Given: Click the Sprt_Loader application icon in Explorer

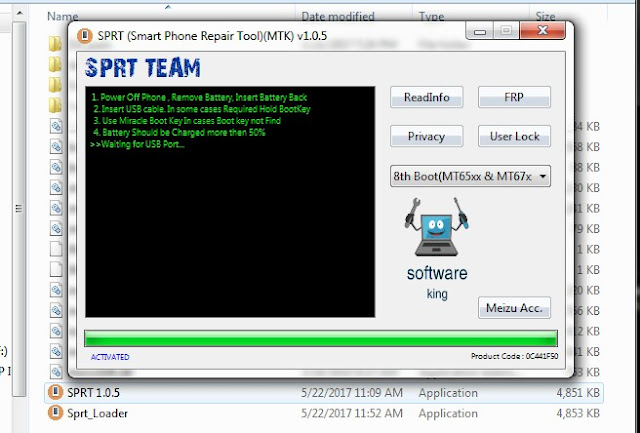Looking at the screenshot, I should pos(55,413).
